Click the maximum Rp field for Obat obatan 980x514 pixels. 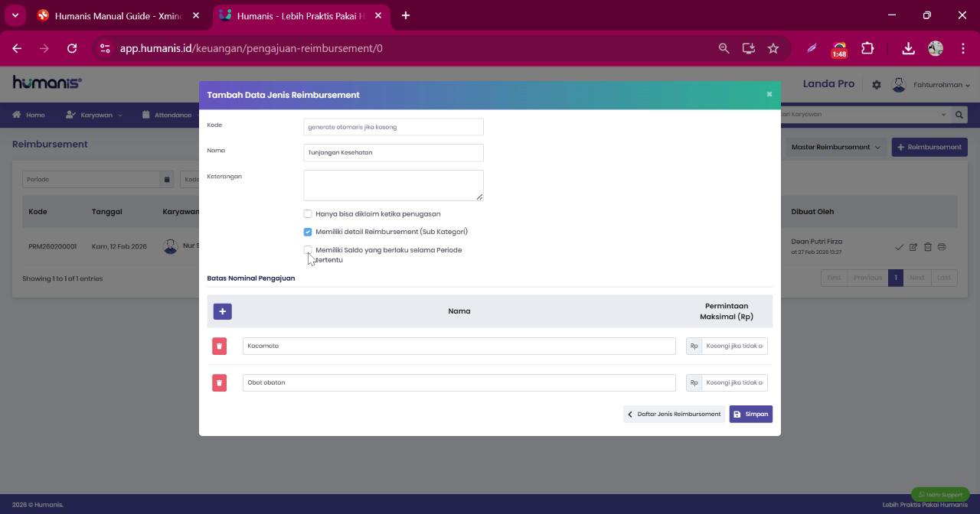click(734, 382)
